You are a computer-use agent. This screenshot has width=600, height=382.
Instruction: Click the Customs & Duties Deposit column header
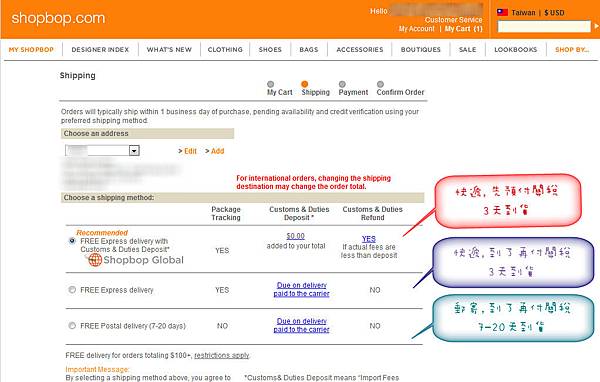tap(299, 214)
